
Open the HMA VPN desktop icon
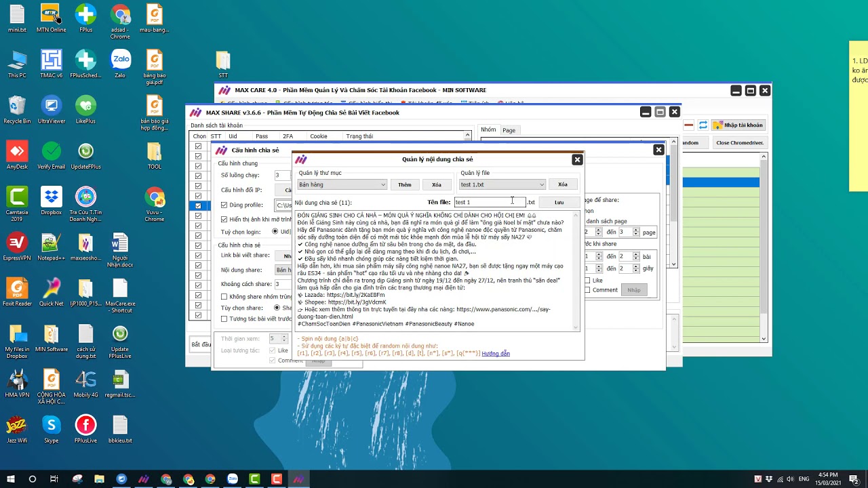tap(17, 383)
